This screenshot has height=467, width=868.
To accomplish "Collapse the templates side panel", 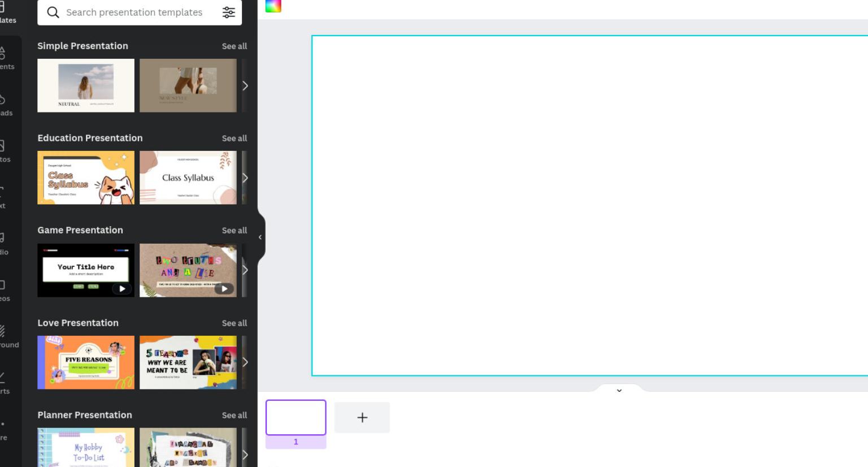I will click(261, 237).
